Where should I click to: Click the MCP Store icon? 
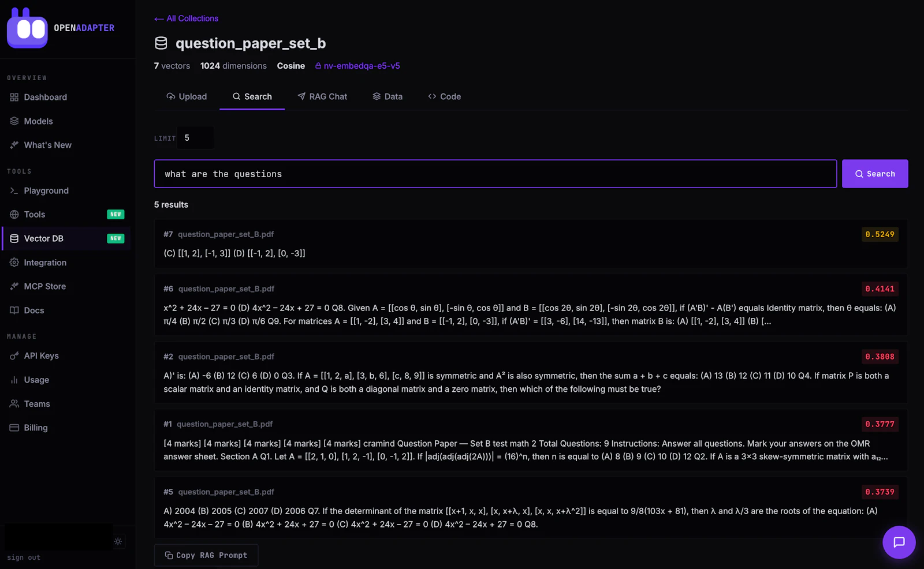[x=14, y=286]
